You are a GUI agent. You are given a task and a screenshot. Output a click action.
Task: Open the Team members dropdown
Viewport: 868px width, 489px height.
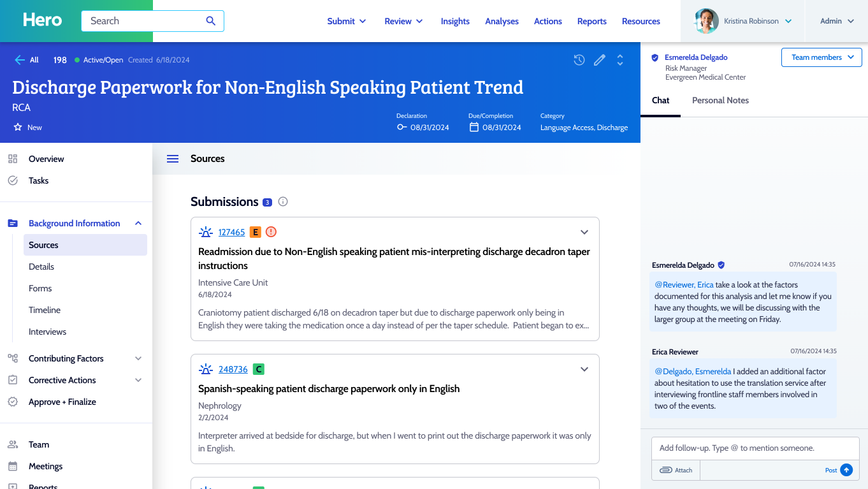click(x=821, y=57)
